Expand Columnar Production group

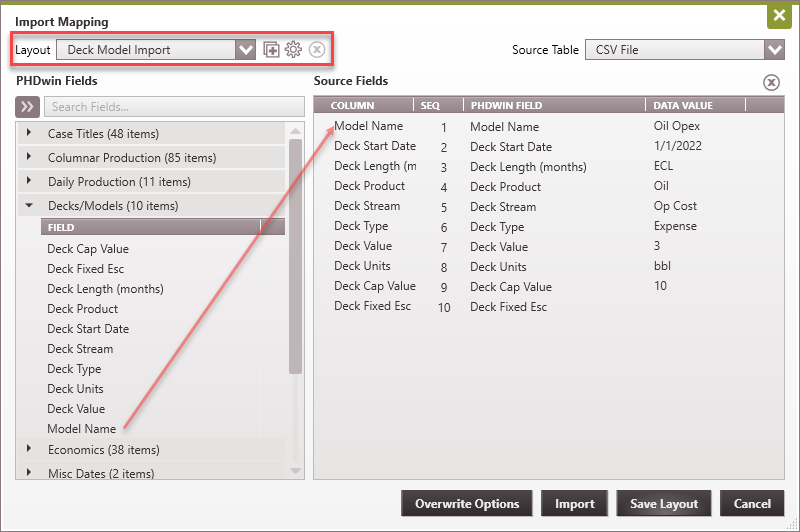click(29, 157)
